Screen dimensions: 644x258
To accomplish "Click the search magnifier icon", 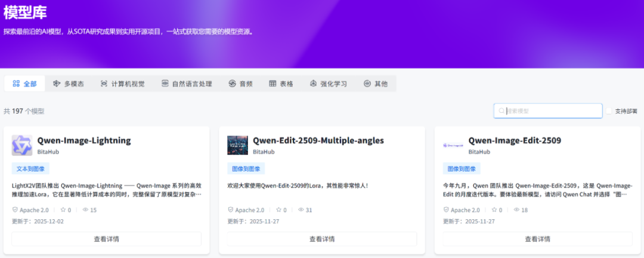I will pos(501,111).
